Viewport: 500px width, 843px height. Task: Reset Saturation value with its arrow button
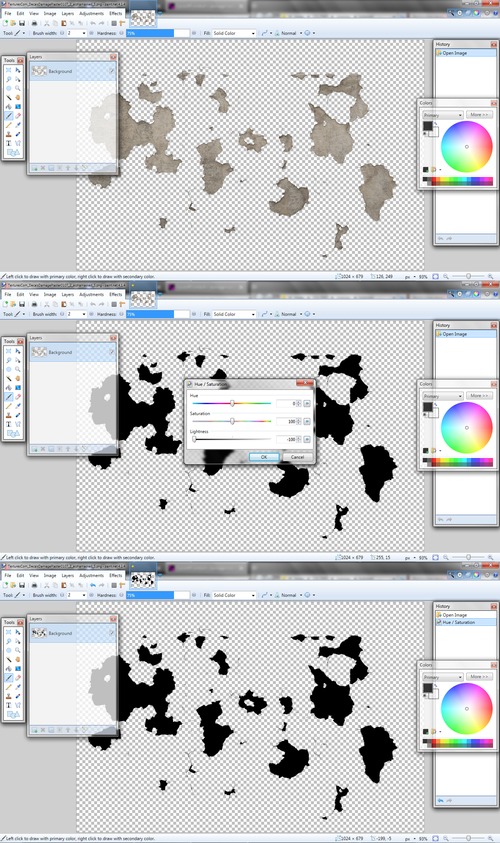tap(307, 422)
